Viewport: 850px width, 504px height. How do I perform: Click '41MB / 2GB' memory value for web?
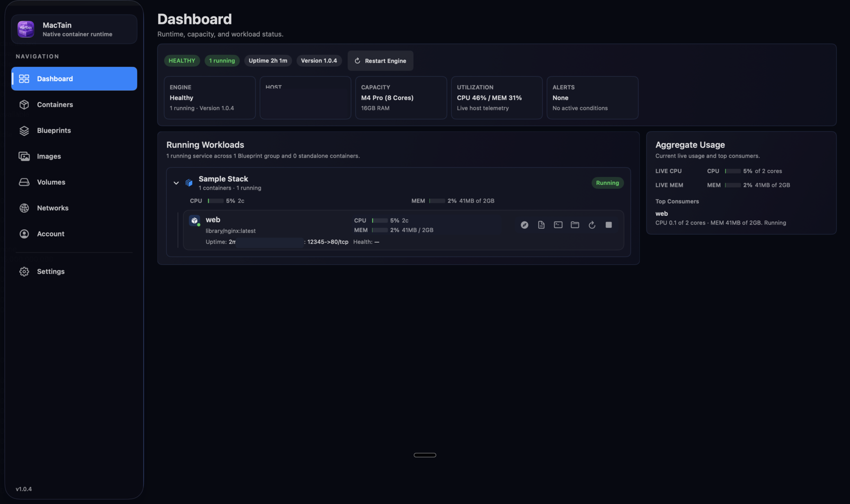tap(417, 230)
